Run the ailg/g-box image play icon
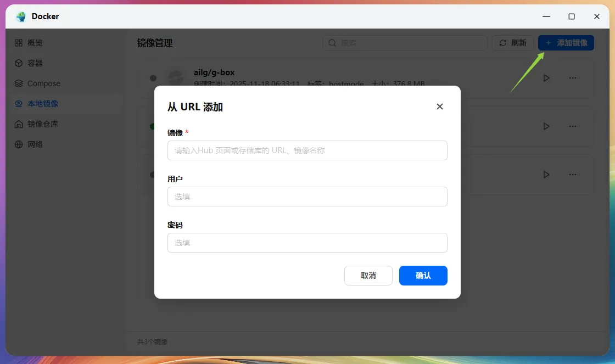 coord(546,78)
